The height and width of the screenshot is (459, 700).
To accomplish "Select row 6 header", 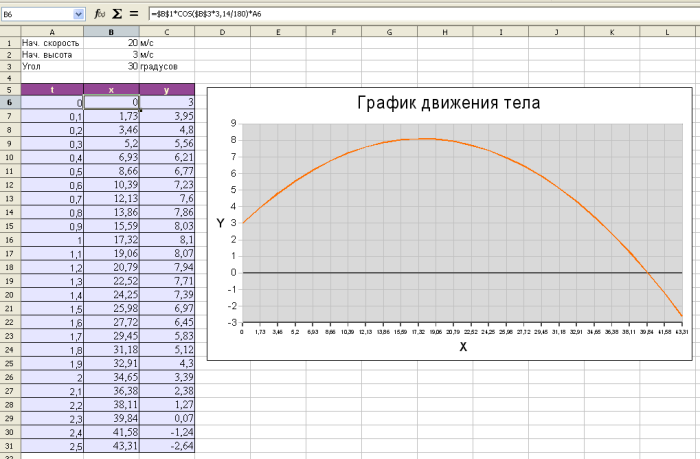I will pyautogui.click(x=10, y=102).
